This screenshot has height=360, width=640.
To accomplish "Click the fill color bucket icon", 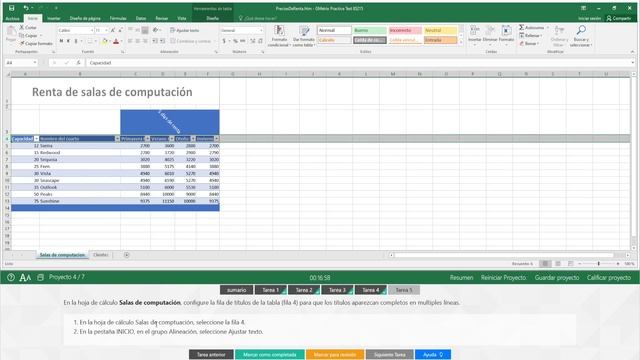I will (104, 41).
